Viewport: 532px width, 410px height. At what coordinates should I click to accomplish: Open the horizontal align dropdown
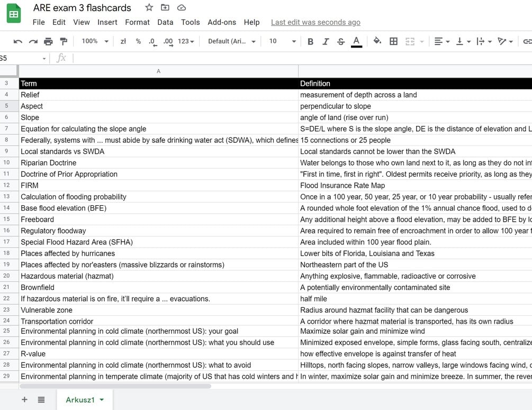pyautogui.click(x=442, y=41)
